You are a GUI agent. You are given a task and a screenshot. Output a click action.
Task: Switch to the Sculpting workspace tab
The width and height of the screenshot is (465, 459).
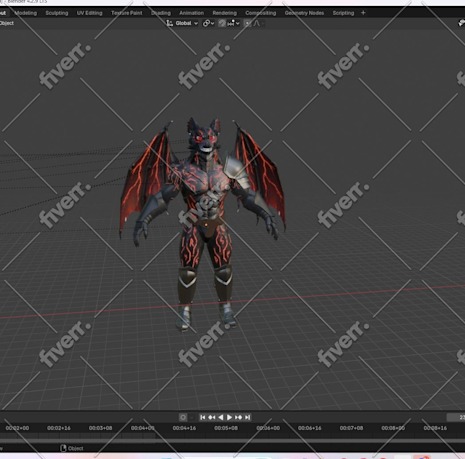tap(57, 13)
